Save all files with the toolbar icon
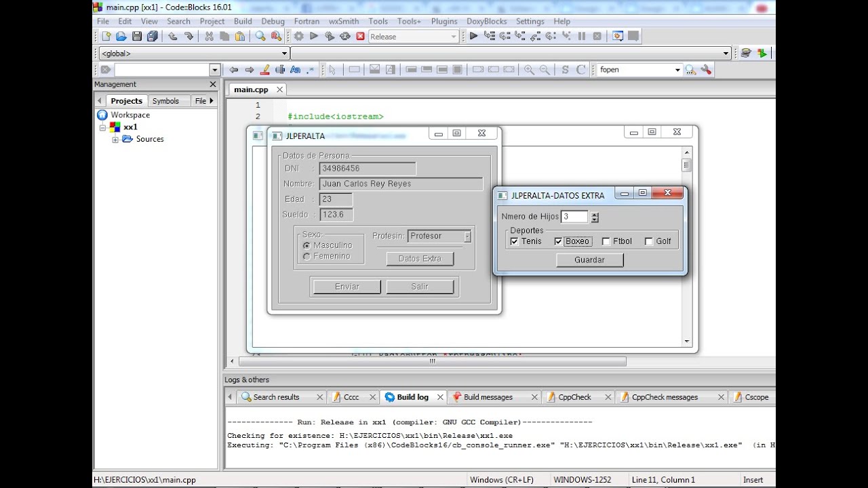The image size is (868, 488). point(153,37)
